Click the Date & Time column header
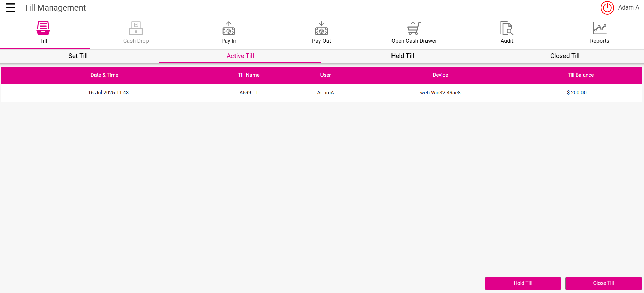This screenshot has width=644, height=293. [104, 75]
